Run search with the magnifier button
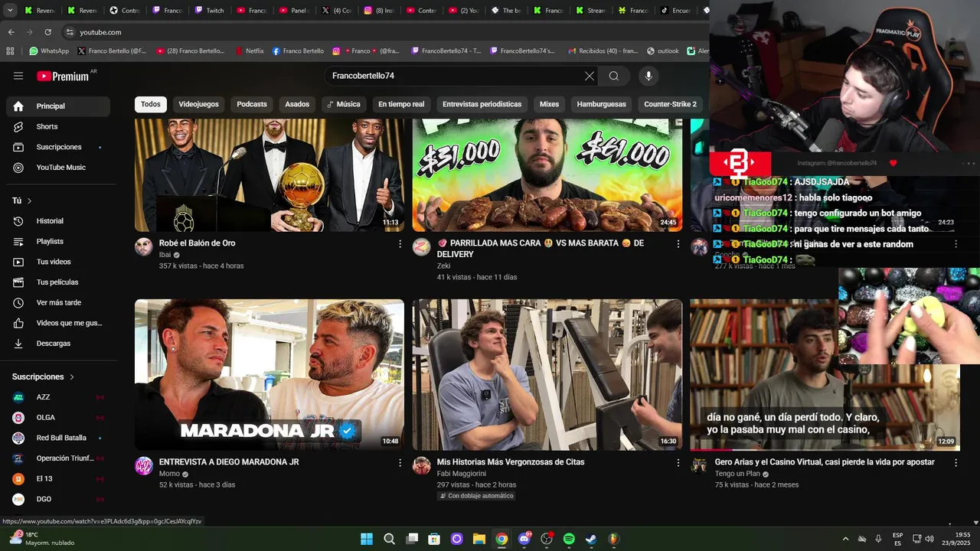This screenshot has width=980, height=551. (613, 76)
